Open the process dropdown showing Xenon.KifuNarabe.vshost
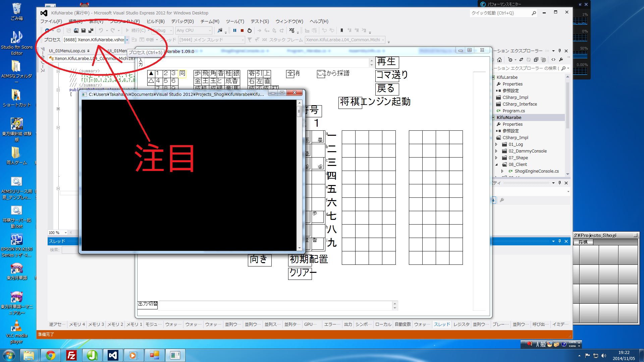Image resolution: width=644 pixels, height=362 pixels. pos(127,40)
